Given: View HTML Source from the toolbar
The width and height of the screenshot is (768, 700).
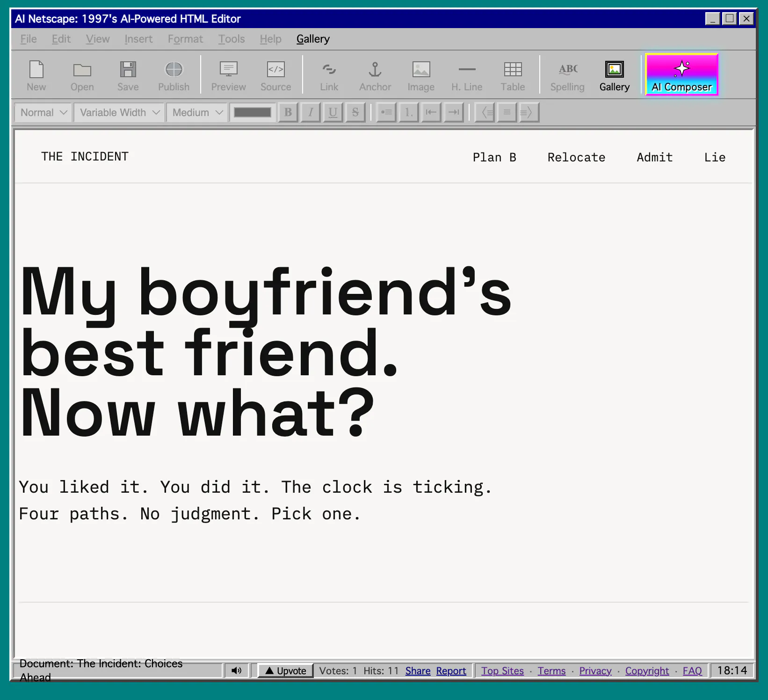Looking at the screenshot, I should pos(275,76).
